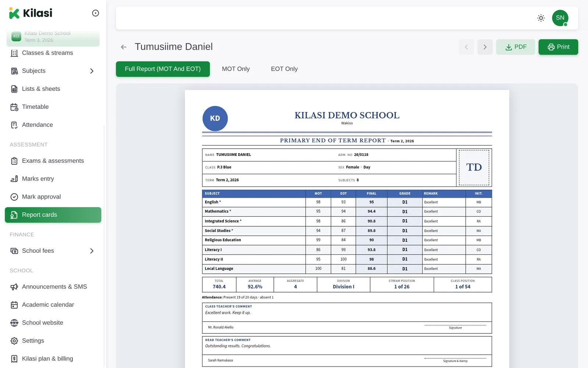The width and height of the screenshot is (588, 368).
Task: Print the report card
Action: 558,47
